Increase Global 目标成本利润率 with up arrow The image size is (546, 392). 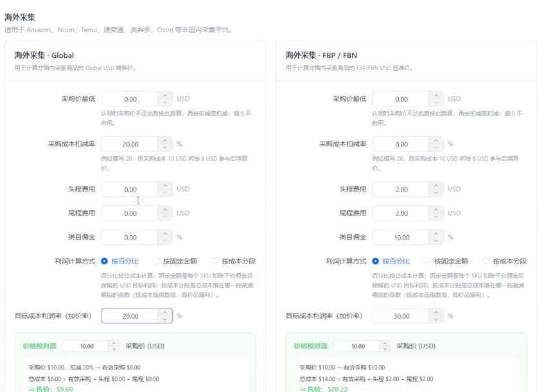point(164,312)
